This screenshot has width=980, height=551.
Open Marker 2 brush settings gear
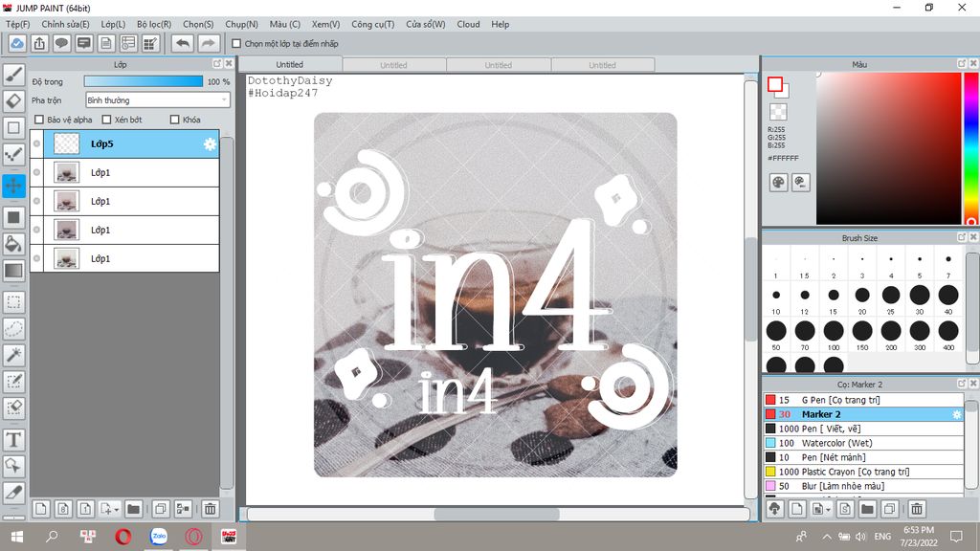[x=956, y=414]
